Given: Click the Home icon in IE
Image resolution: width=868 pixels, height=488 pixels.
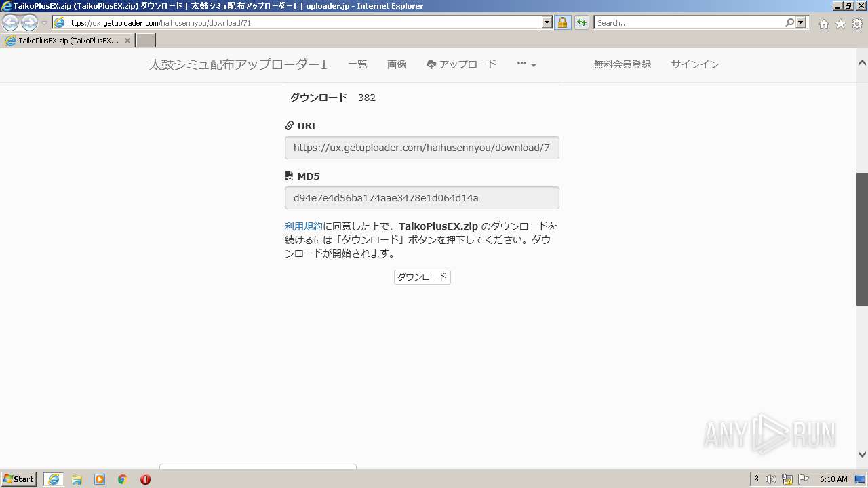Looking at the screenshot, I should point(823,24).
